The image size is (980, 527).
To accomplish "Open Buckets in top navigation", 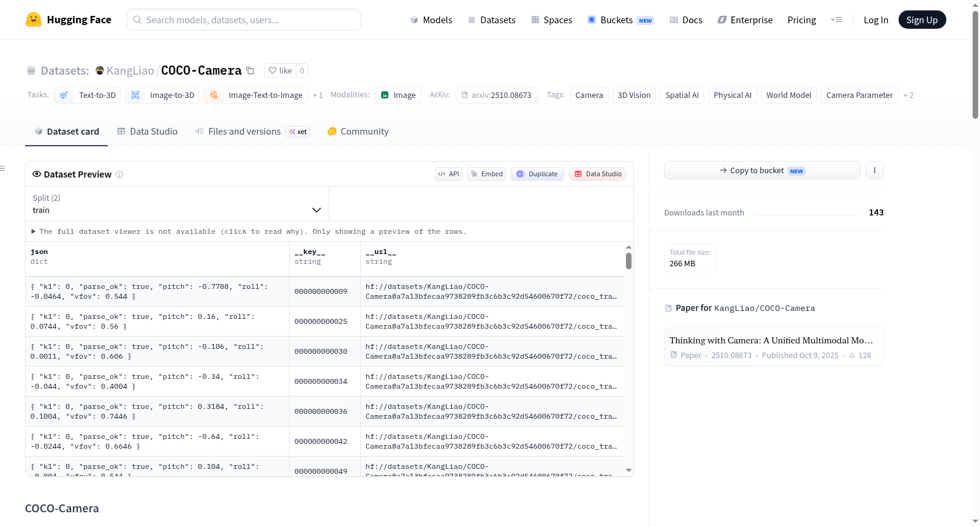I will [620, 20].
